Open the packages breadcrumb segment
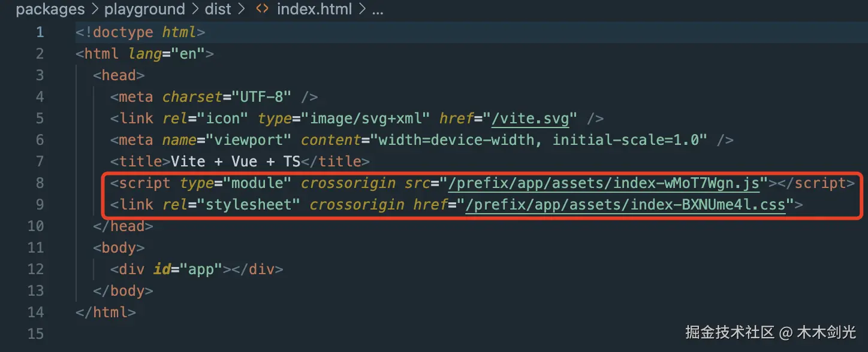The image size is (868, 352). (50, 10)
